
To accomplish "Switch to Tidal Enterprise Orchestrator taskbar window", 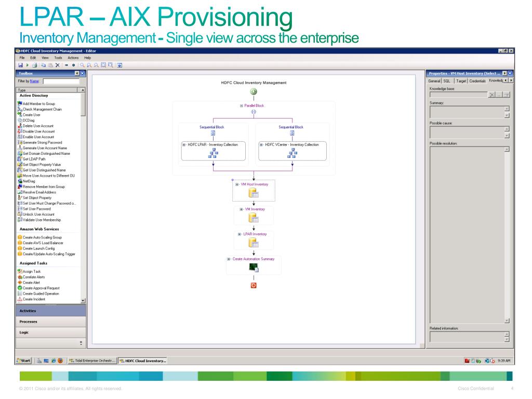I will tap(92, 361).
